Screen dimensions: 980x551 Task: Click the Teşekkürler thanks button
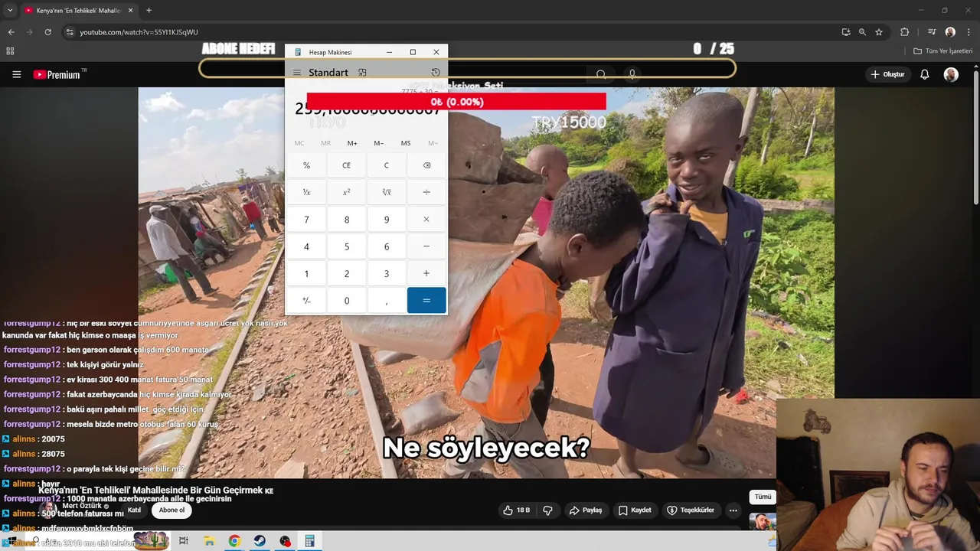(691, 510)
